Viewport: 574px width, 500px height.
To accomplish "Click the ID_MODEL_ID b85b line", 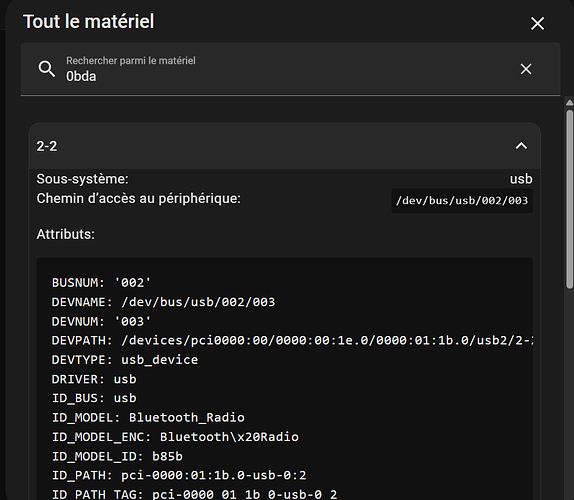I will pos(117,456).
